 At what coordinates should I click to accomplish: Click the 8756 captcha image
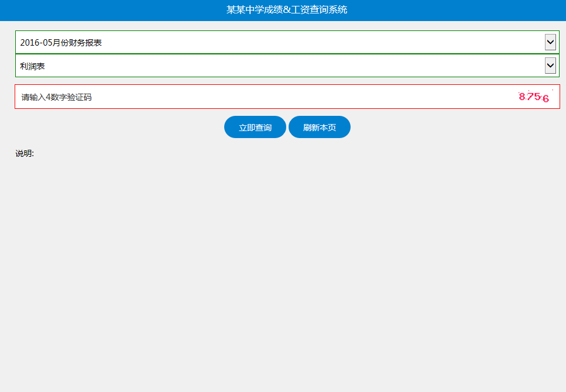(x=534, y=97)
